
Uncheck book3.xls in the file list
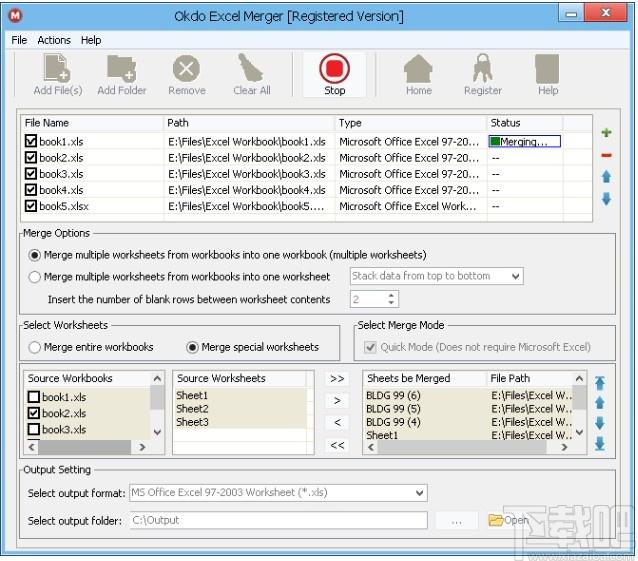pos(31,174)
